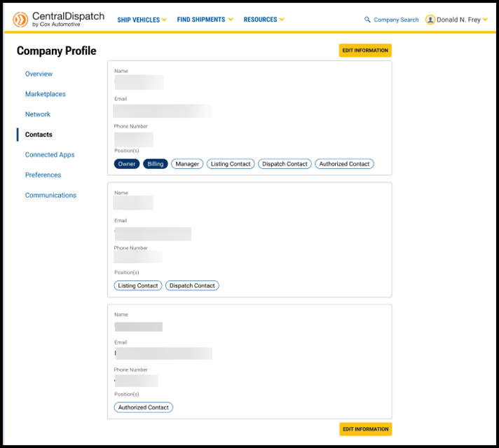This screenshot has width=499, height=448.
Task: Open the Network sidebar section
Action: [38, 114]
